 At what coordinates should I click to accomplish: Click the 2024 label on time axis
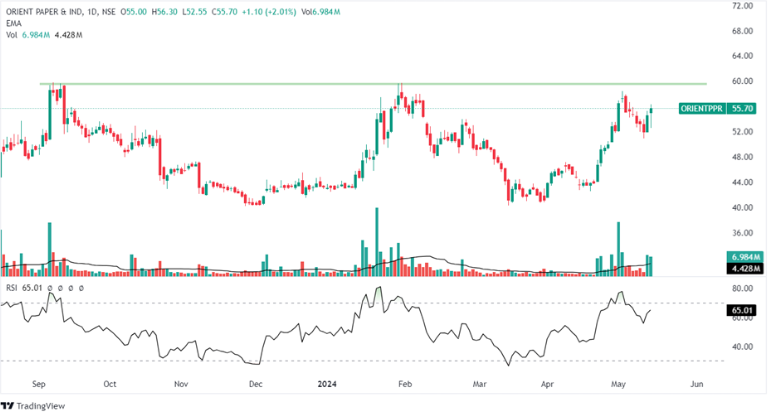[x=329, y=383]
